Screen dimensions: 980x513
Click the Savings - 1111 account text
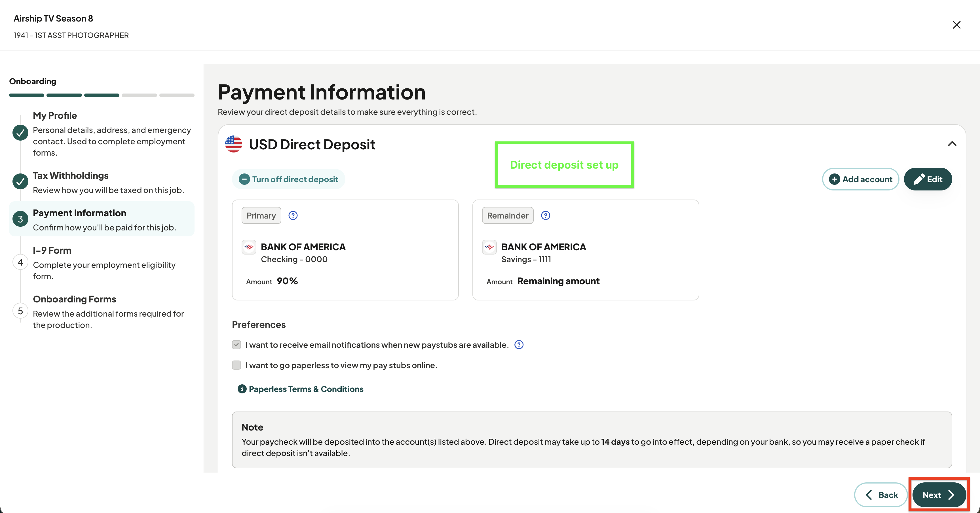(526, 259)
